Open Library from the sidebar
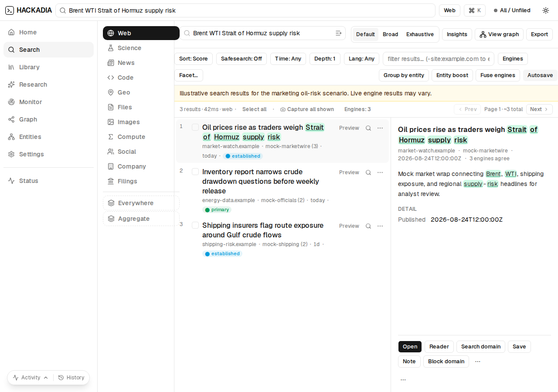The height and width of the screenshot is (392, 558). [x=48, y=67]
